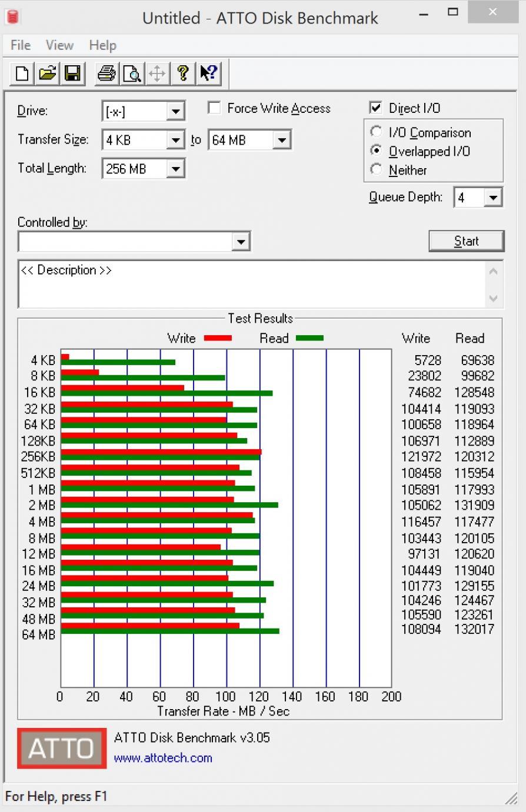Click the ATTO logo image
Image resolution: width=526 pixels, height=812 pixels.
click(x=62, y=748)
